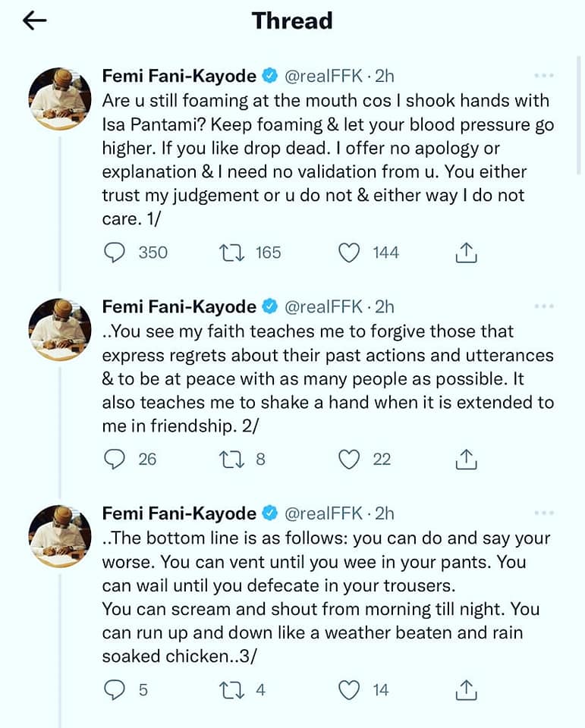Image resolution: width=585 pixels, height=728 pixels.
Task: Open more options menu on third tweet
Action: [x=544, y=513]
